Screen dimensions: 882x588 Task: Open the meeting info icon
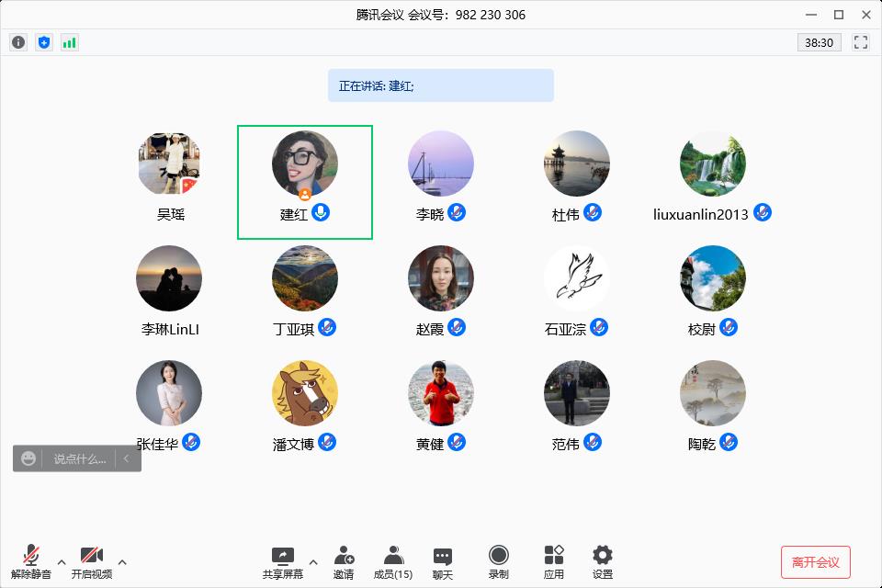pyautogui.click(x=18, y=42)
